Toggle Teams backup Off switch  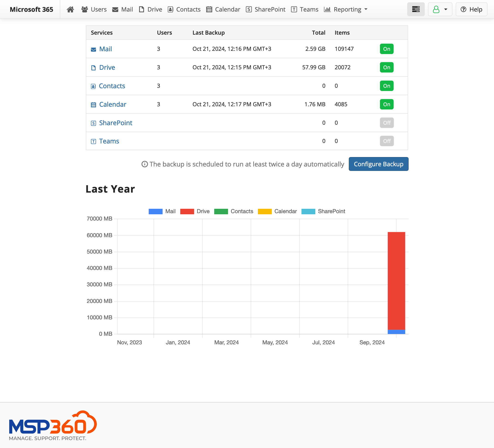point(387,141)
